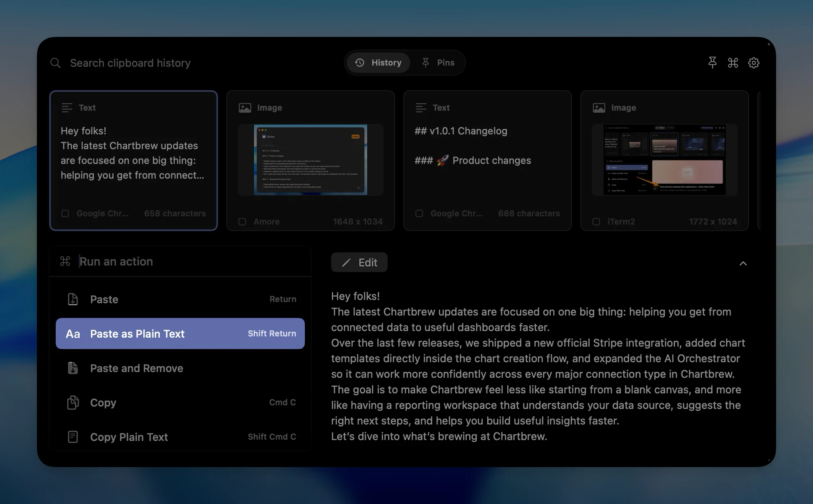Click the '1648 x 1034' dimension label

point(358,222)
